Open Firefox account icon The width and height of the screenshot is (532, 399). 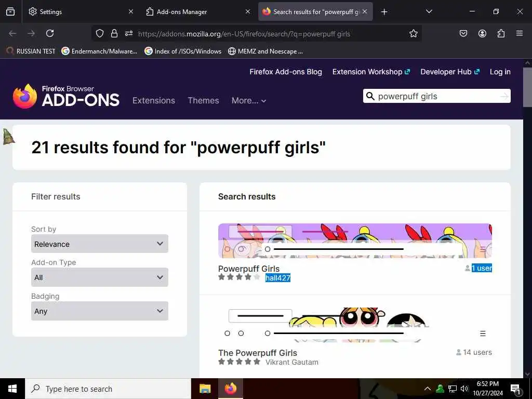(x=482, y=33)
